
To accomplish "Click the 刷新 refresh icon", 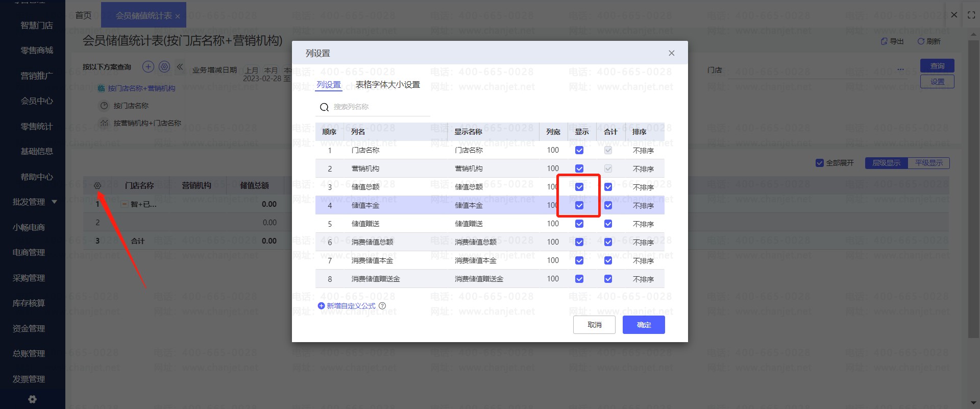I will (x=921, y=41).
